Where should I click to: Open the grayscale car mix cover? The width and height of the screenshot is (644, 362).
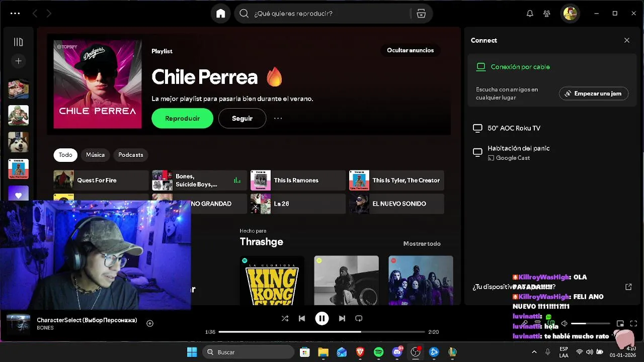[346, 280]
